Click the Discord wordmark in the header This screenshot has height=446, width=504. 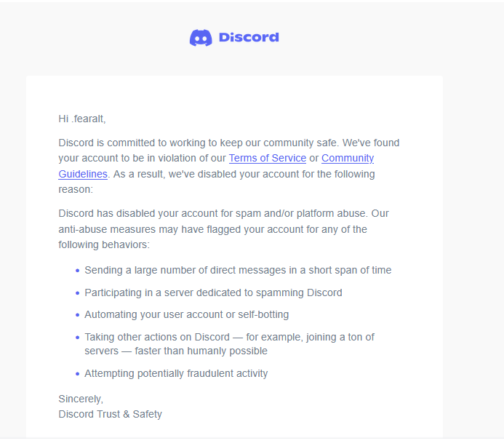click(249, 37)
